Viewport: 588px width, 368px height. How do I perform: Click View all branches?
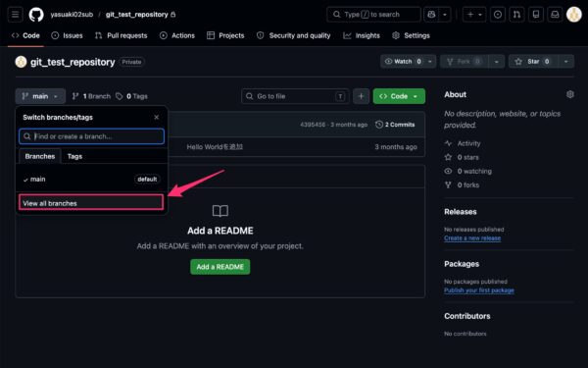click(x=91, y=203)
